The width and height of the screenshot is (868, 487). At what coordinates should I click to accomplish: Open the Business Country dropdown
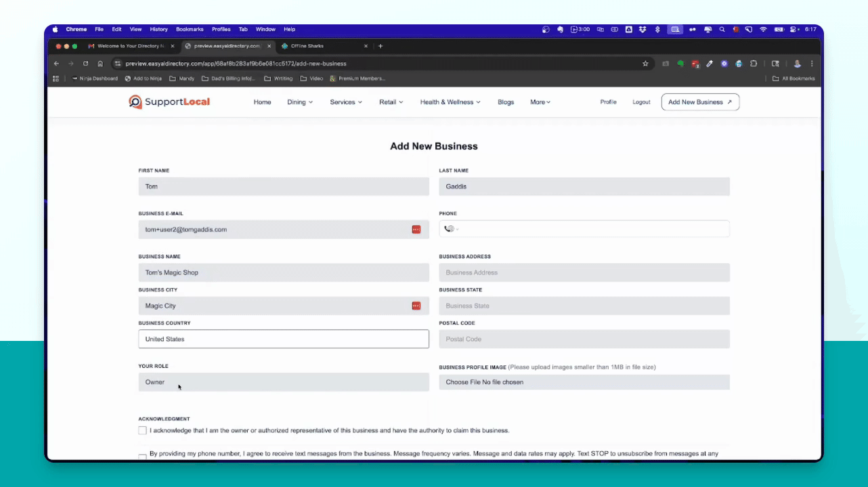(x=284, y=339)
